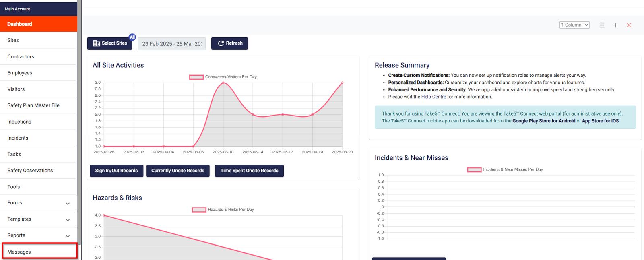The image size is (644, 260).
Task: Open Visitors in the sidebar
Action: click(x=39, y=89)
